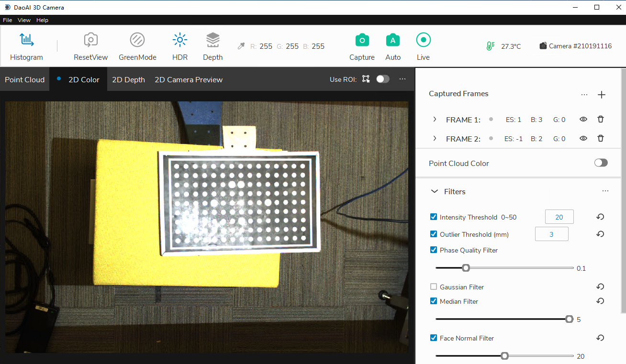Collapse the Filters section
Viewport: 626px width, 364px height.
(x=435, y=191)
